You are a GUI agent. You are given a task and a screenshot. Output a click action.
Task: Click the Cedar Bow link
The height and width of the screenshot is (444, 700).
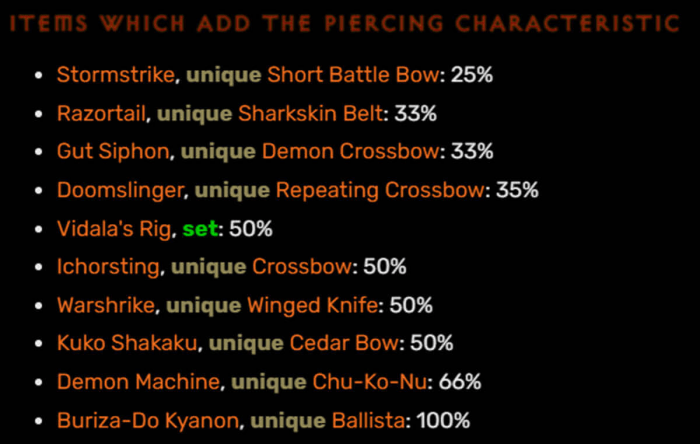[344, 343]
